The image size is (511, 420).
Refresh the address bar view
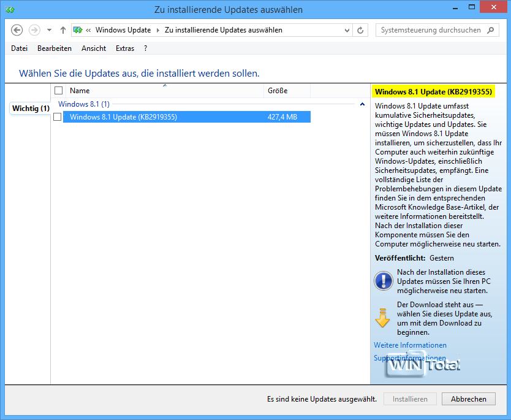pos(360,30)
